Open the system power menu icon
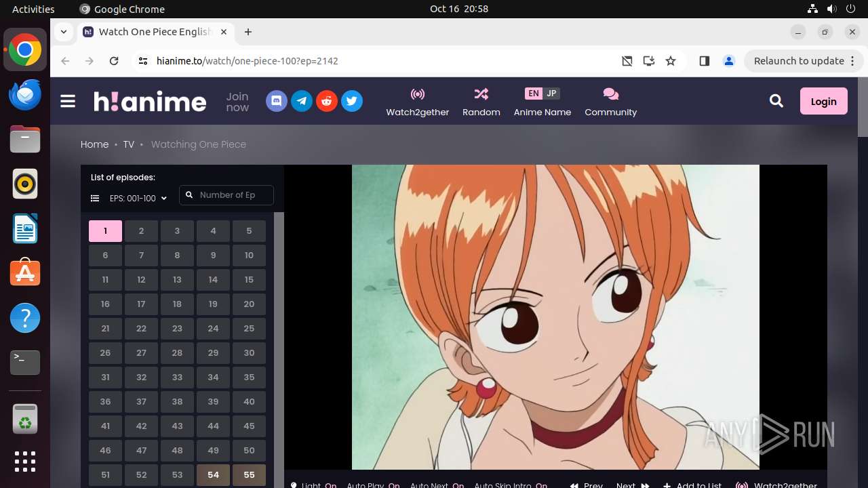The image size is (868, 488). [850, 9]
